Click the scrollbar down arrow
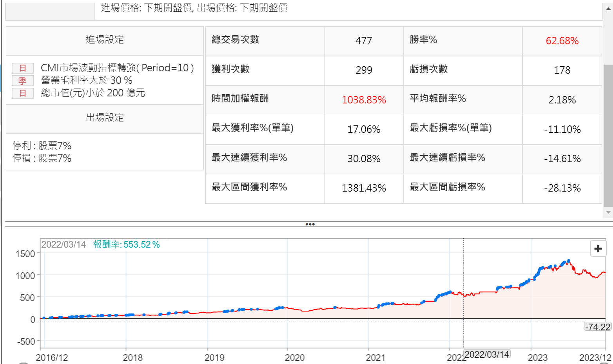Viewport: 613px width, 364px height. click(608, 212)
